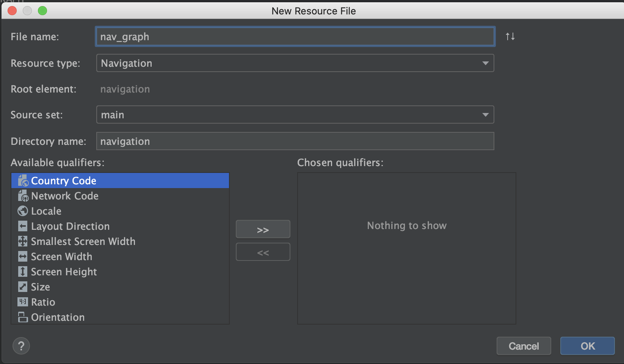Image resolution: width=624 pixels, height=364 pixels.
Task: Click the Size qualifier icon
Action: [23, 287]
